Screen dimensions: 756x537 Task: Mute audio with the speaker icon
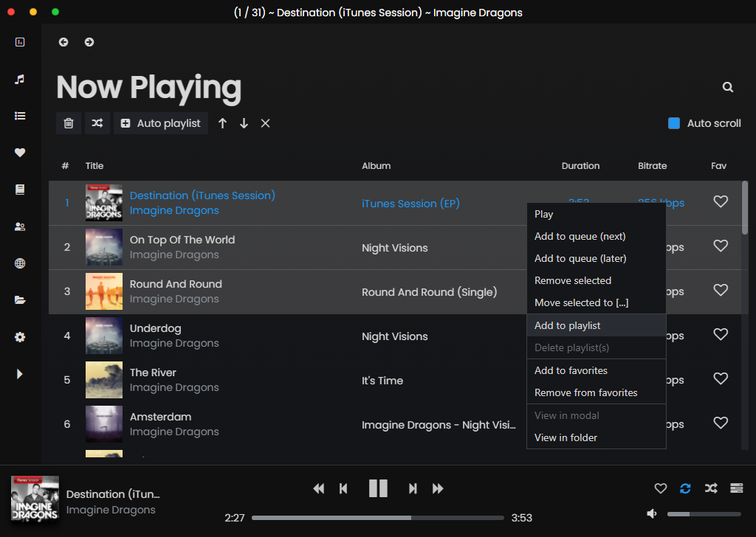click(651, 514)
